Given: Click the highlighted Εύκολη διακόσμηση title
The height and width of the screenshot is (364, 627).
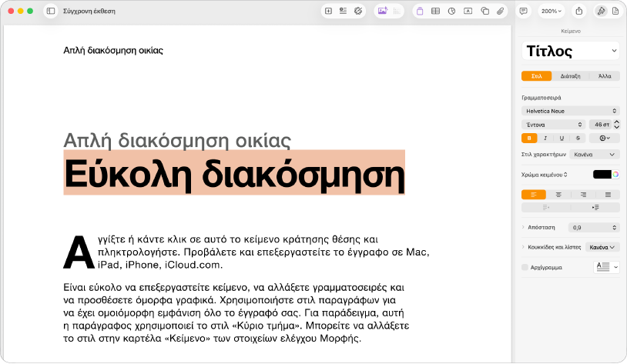Looking at the screenshot, I should (234, 173).
